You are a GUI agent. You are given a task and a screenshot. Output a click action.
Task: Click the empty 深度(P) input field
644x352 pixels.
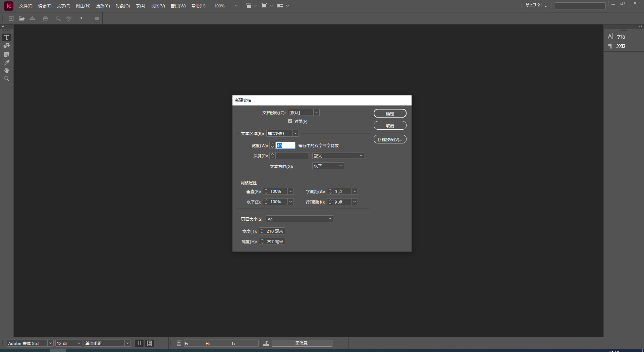point(292,156)
